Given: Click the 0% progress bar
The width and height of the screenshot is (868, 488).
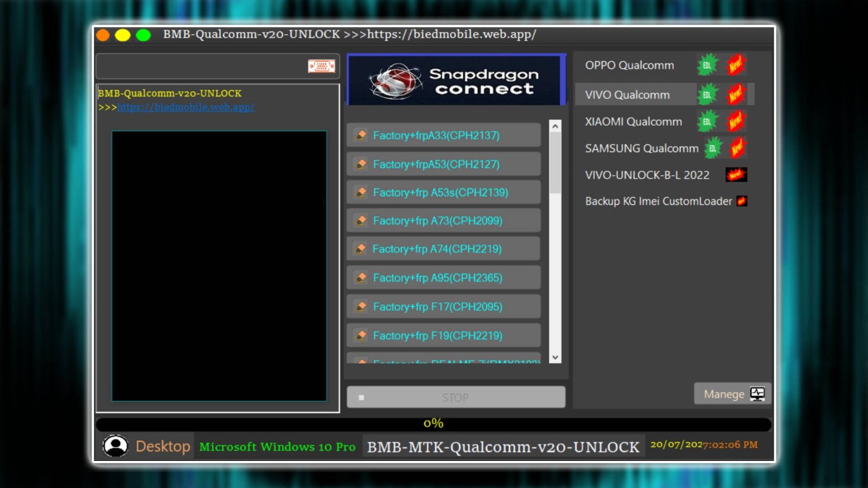Looking at the screenshot, I should click(x=432, y=423).
